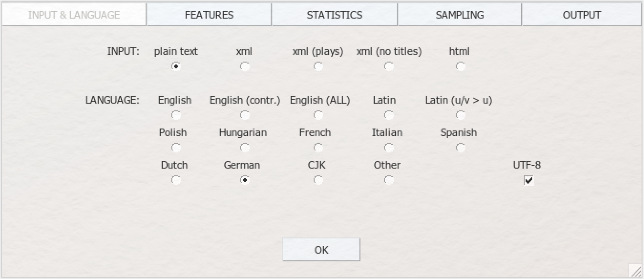Select xml (plays) input option

tap(318, 67)
